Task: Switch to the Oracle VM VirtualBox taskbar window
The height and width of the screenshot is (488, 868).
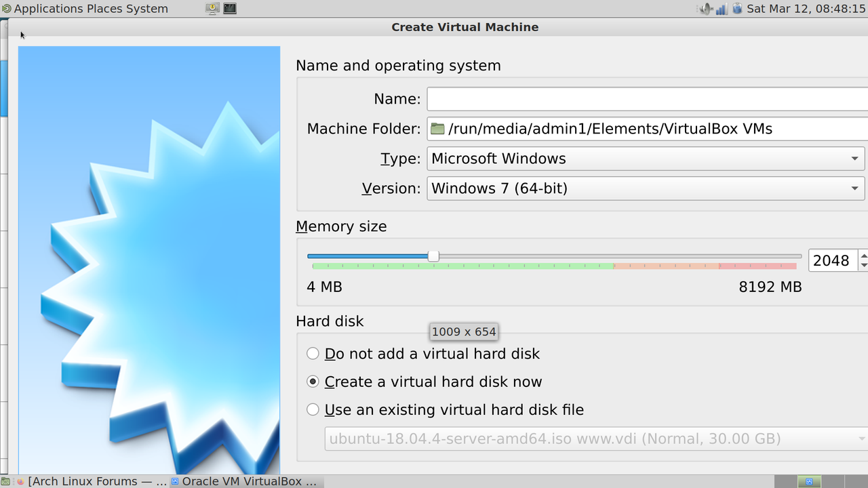Action: [x=245, y=481]
